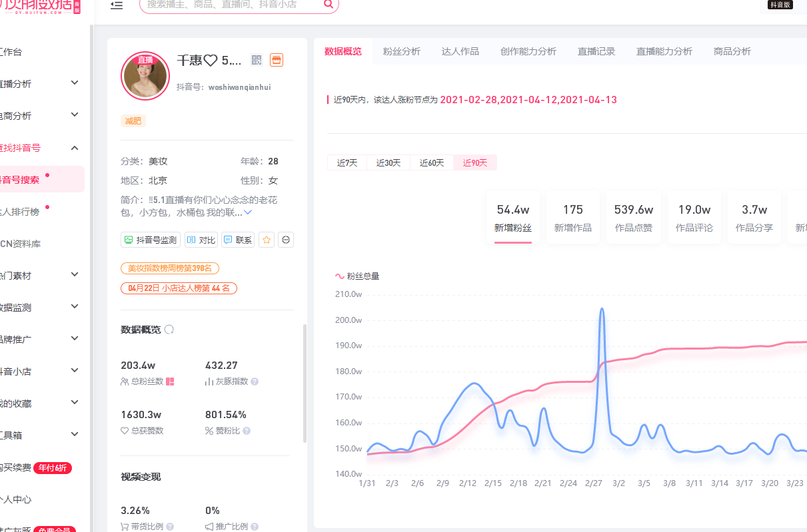This screenshot has width=807, height=532.
Task: Select the 近60天 time range
Action: (x=432, y=162)
